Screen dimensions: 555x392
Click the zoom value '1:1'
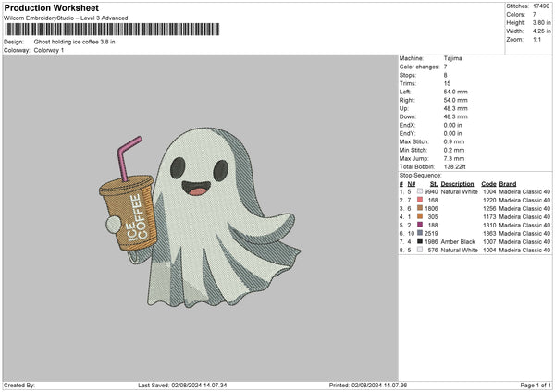[x=536, y=39]
